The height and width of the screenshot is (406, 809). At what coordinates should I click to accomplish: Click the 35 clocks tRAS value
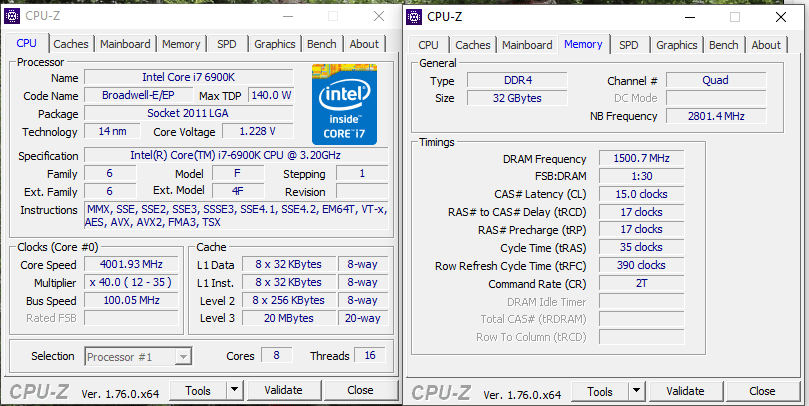click(642, 247)
